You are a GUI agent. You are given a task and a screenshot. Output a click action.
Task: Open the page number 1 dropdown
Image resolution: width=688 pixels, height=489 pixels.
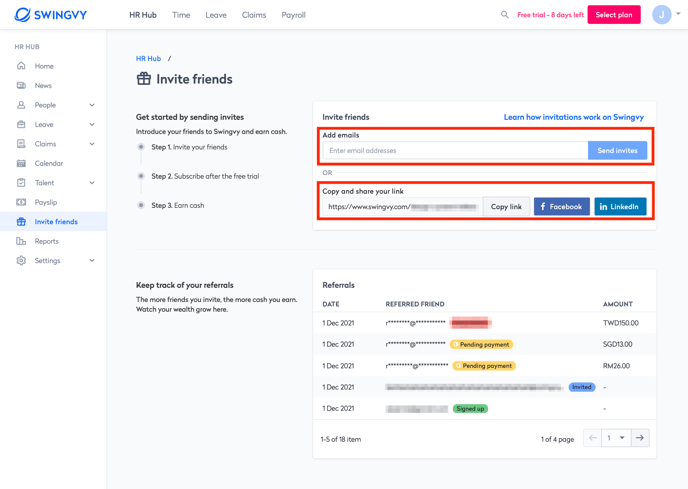coord(616,438)
